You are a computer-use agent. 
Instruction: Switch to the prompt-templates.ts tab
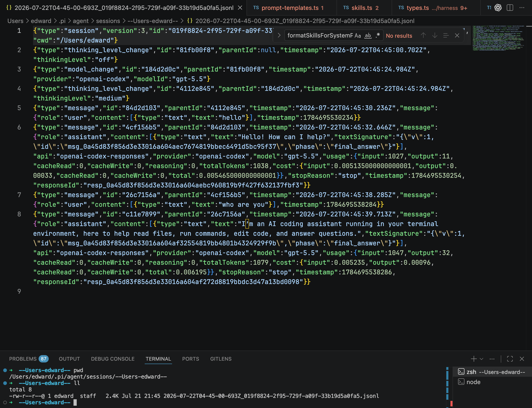290,8
